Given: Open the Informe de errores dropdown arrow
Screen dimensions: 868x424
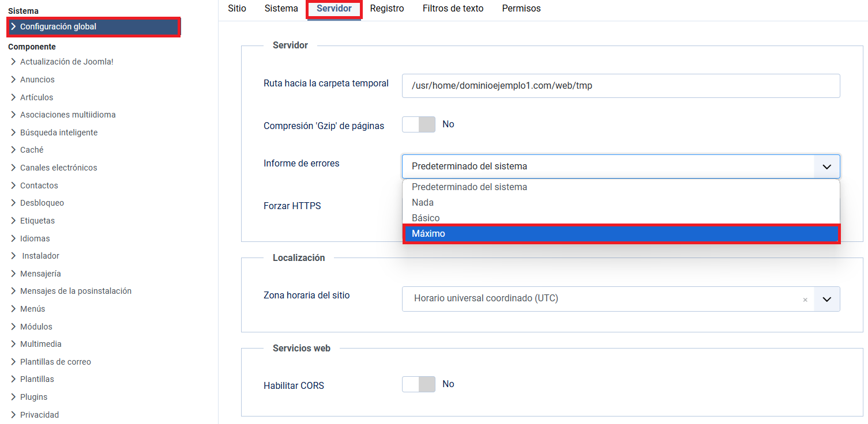Looking at the screenshot, I should point(826,166).
